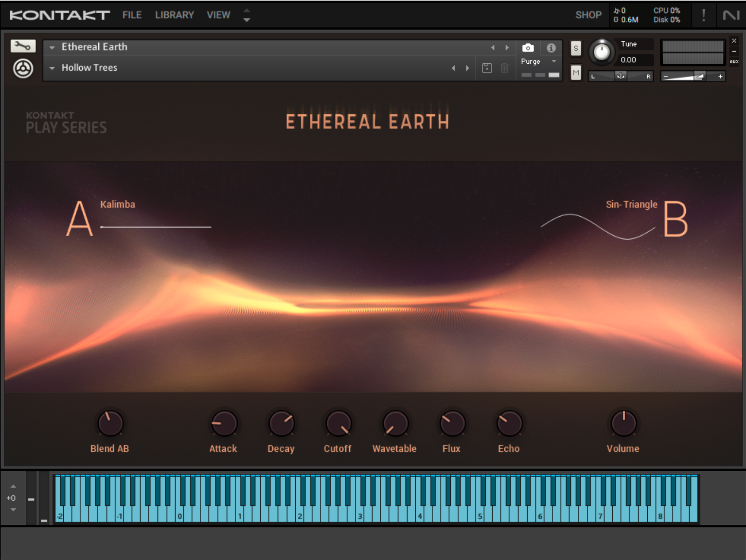Delete the instrument using trash icon

pos(504,68)
